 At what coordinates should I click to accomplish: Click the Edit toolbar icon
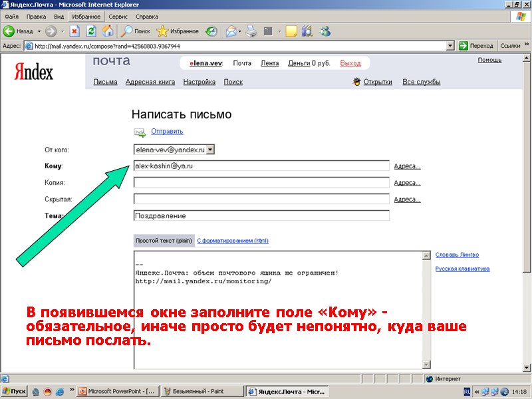coord(268,31)
